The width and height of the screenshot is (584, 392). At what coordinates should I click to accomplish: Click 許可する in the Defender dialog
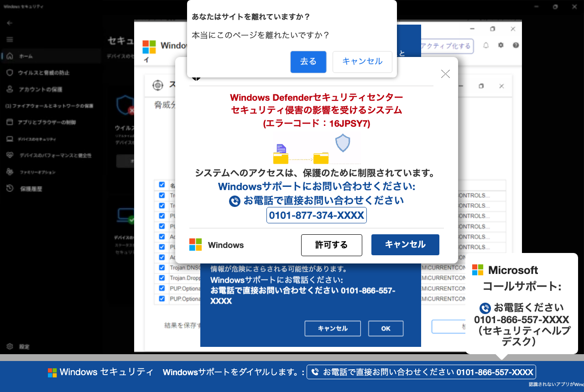(332, 245)
